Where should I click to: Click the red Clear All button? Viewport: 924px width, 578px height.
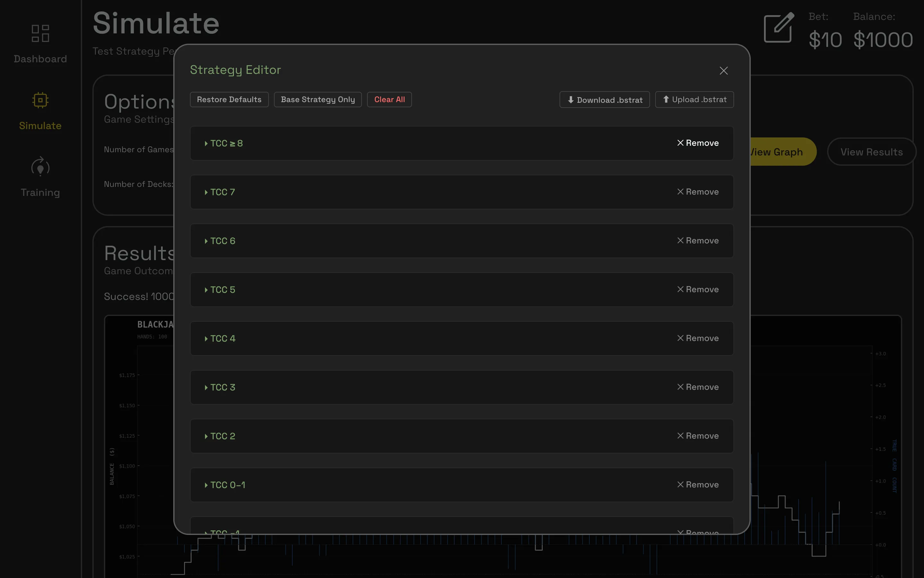point(389,100)
